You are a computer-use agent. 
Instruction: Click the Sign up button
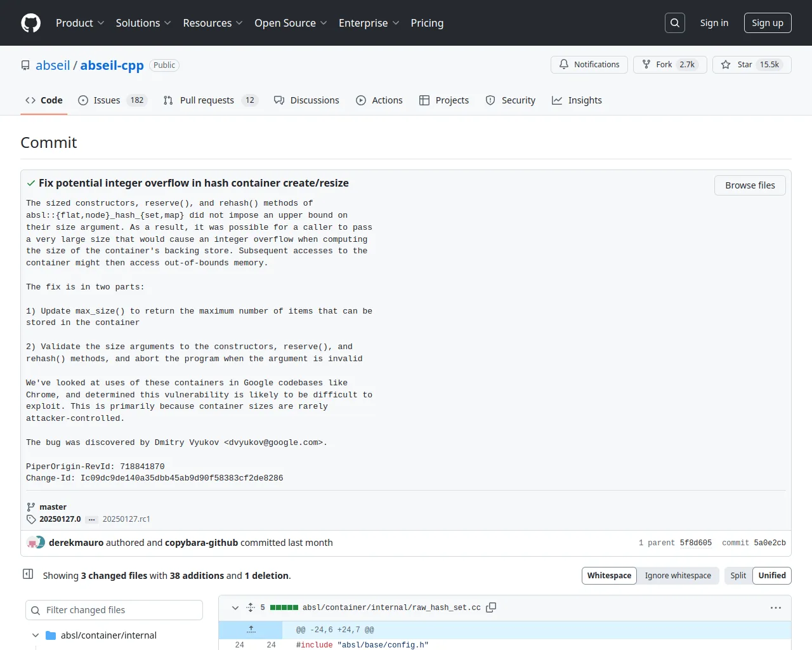768,23
